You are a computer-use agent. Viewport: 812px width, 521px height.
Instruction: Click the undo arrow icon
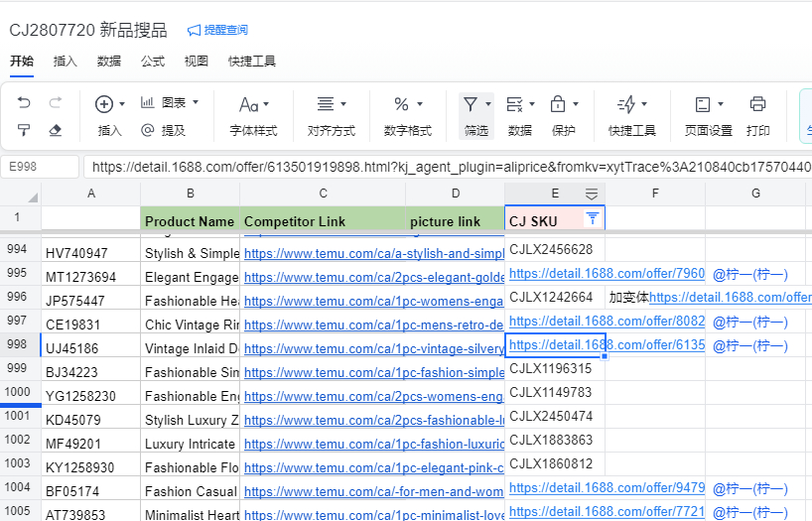point(24,103)
